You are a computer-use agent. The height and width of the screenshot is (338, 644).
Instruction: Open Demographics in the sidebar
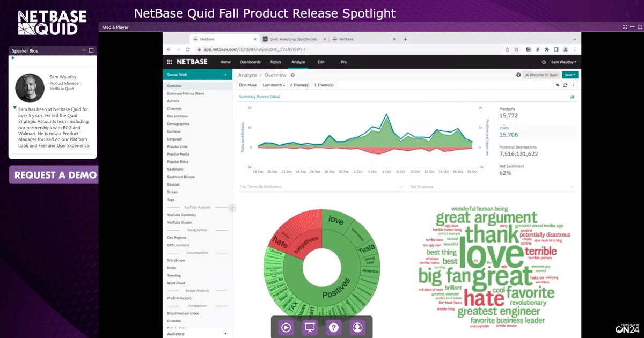coord(178,124)
